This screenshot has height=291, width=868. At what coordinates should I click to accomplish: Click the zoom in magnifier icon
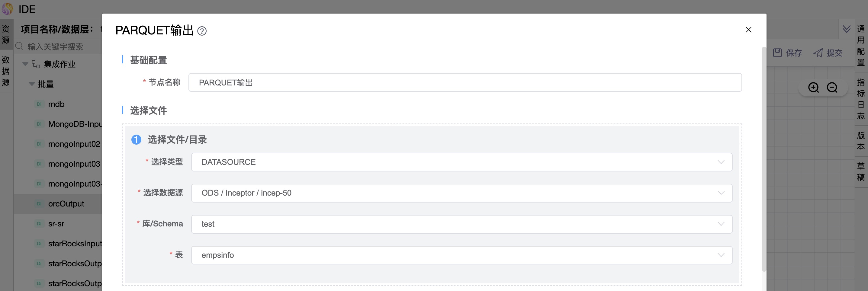coord(813,88)
